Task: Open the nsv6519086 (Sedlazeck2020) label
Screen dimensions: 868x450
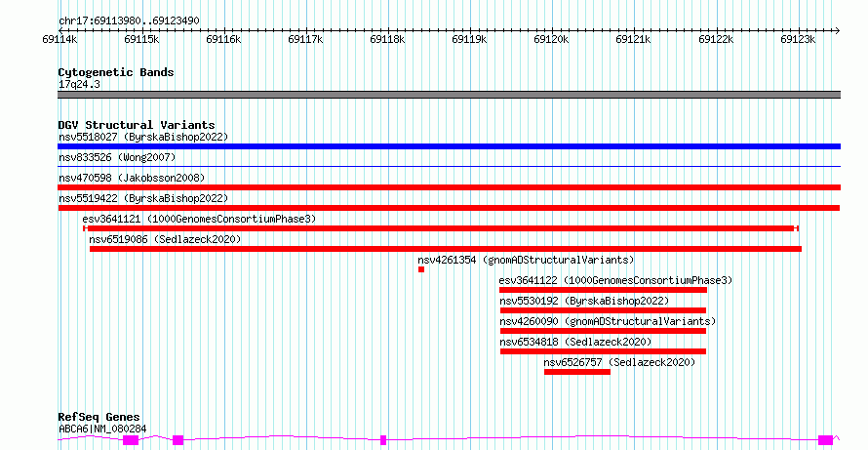Action: (x=165, y=239)
